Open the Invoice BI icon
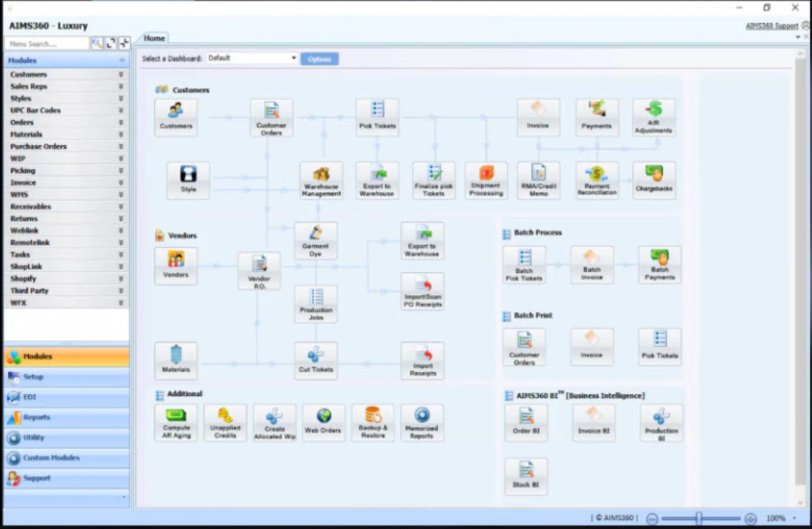Screen dimensions: 812x529 click(x=594, y=422)
